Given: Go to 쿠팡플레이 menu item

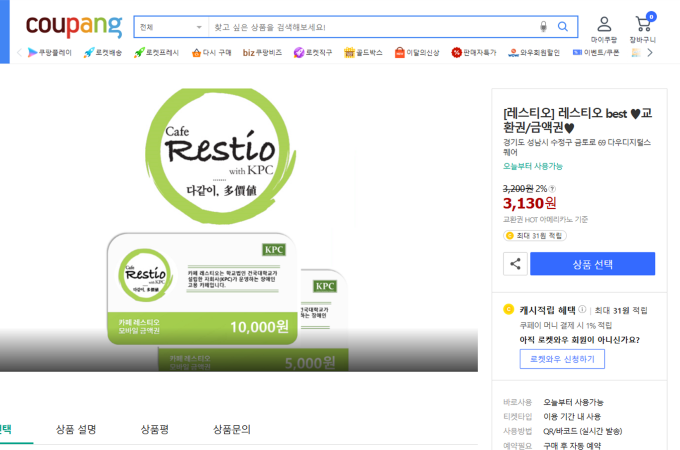Looking at the screenshot, I should pyautogui.click(x=49, y=52).
